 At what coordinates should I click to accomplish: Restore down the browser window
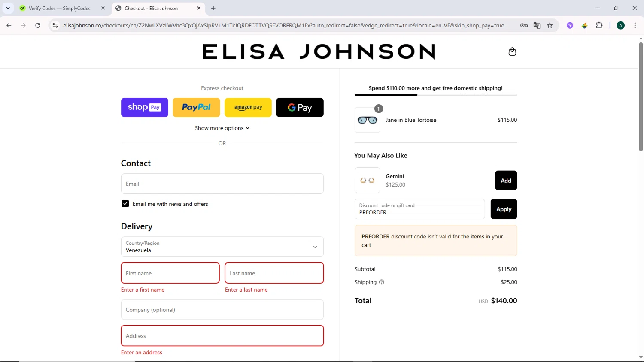point(616,8)
